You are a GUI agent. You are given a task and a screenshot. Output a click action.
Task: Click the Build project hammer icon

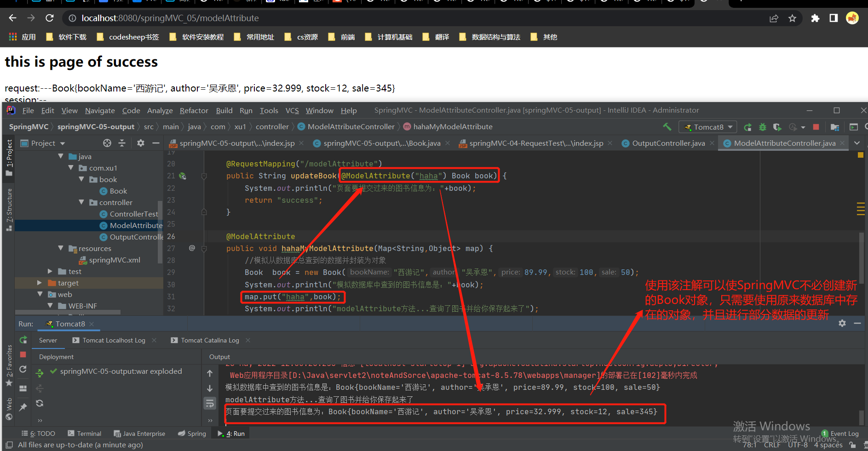[x=667, y=127]
